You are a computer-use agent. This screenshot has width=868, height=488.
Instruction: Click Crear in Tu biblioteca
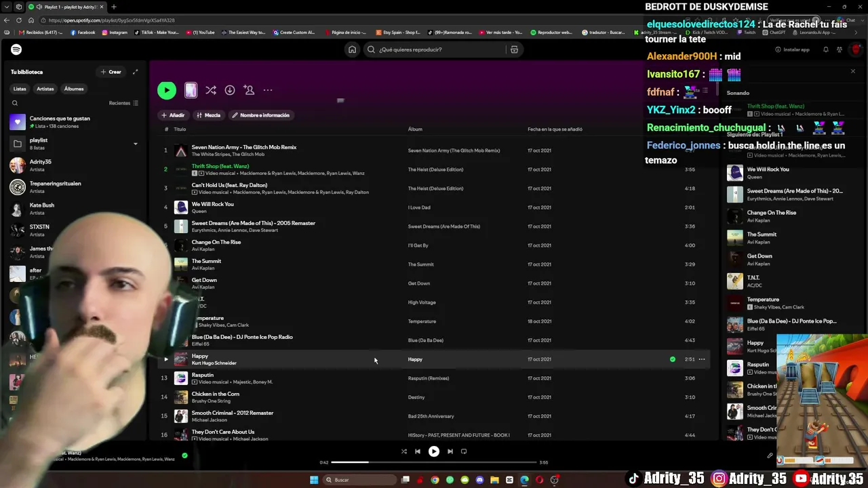click(111, 72)
